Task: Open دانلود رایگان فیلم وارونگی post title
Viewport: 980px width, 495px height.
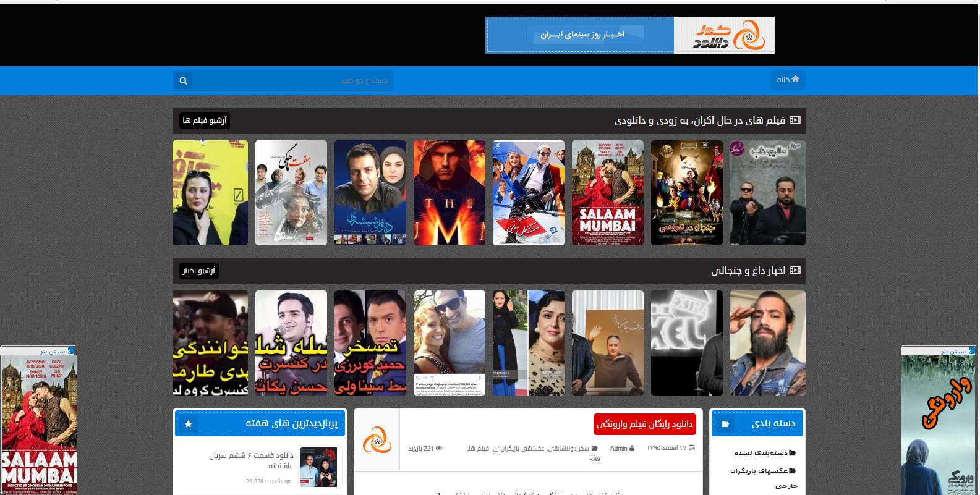Action: coord(645,424)
